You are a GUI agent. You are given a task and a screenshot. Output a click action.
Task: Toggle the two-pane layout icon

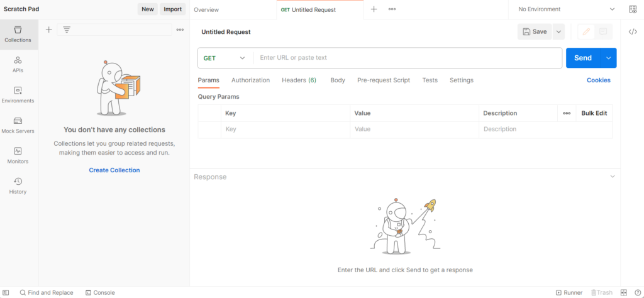[x=624, y=293]
